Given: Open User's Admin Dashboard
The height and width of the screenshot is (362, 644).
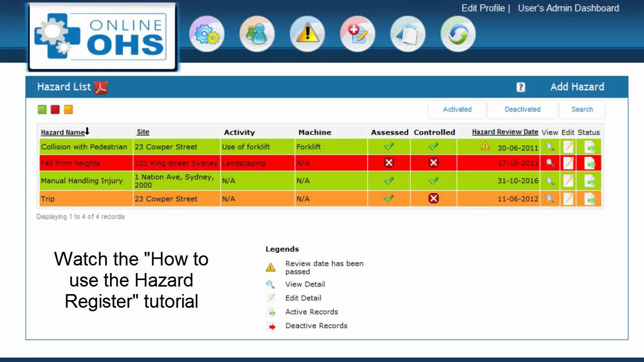Looking at the screenshot, I should click(569, 8).
